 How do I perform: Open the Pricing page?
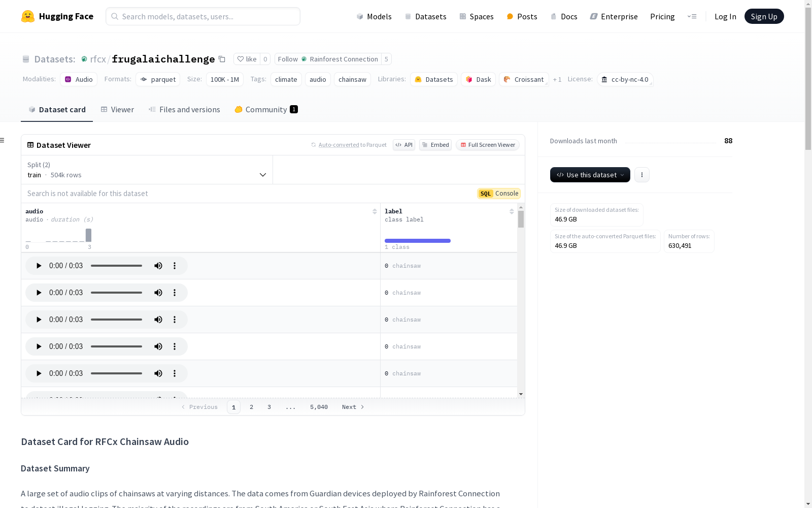662,16
